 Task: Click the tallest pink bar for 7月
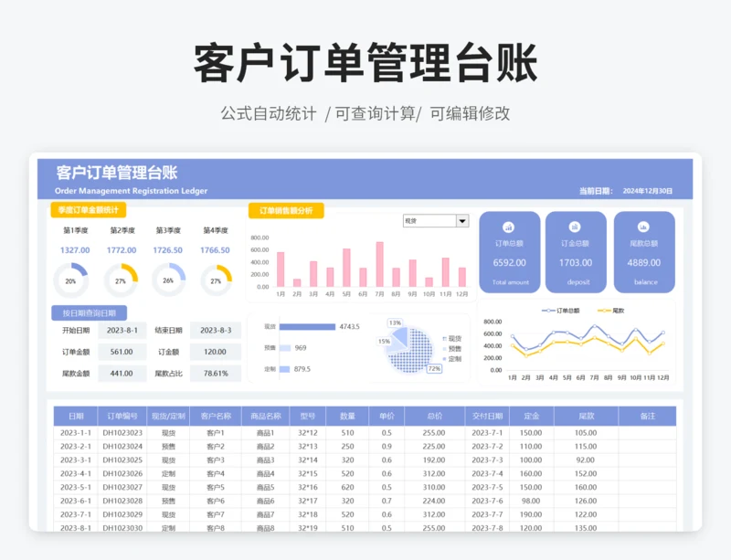(x=380, y=264)
